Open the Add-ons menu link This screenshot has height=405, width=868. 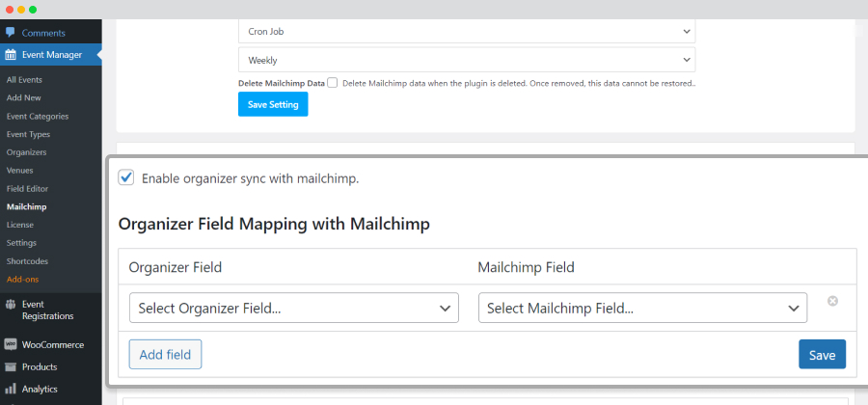tap(23, 280)
